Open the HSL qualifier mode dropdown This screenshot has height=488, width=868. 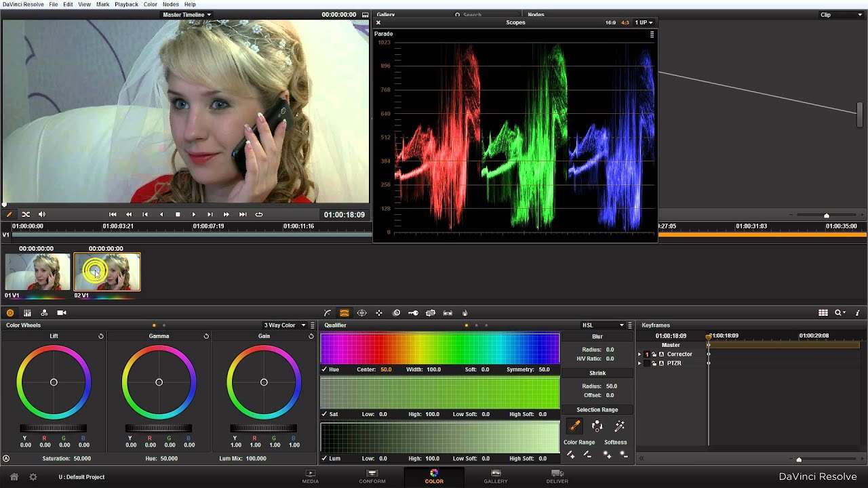[x=603, y=325]
